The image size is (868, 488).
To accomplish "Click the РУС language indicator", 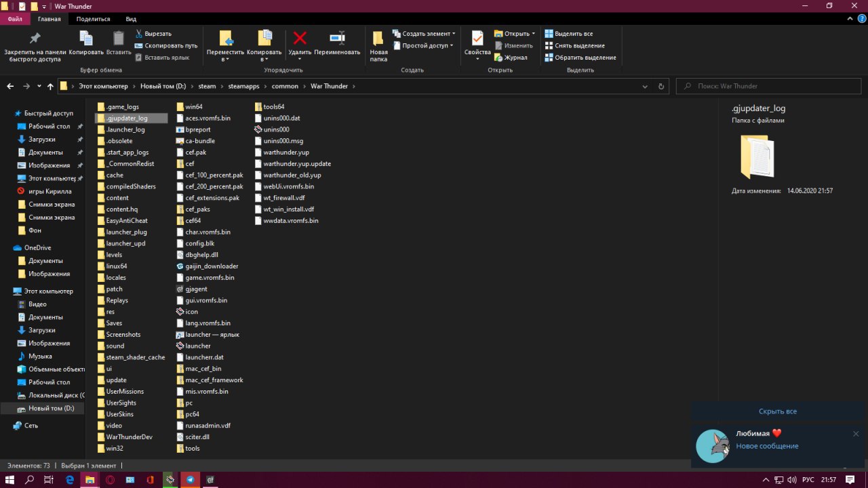I will click(808, 479).
